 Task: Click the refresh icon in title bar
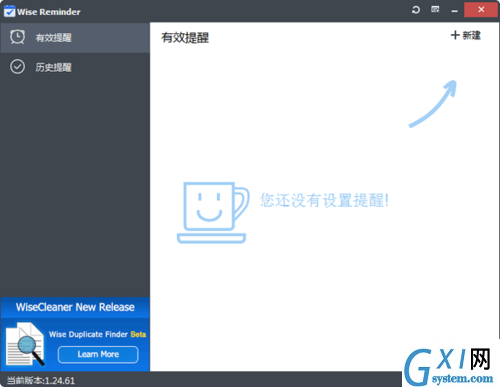416,10
